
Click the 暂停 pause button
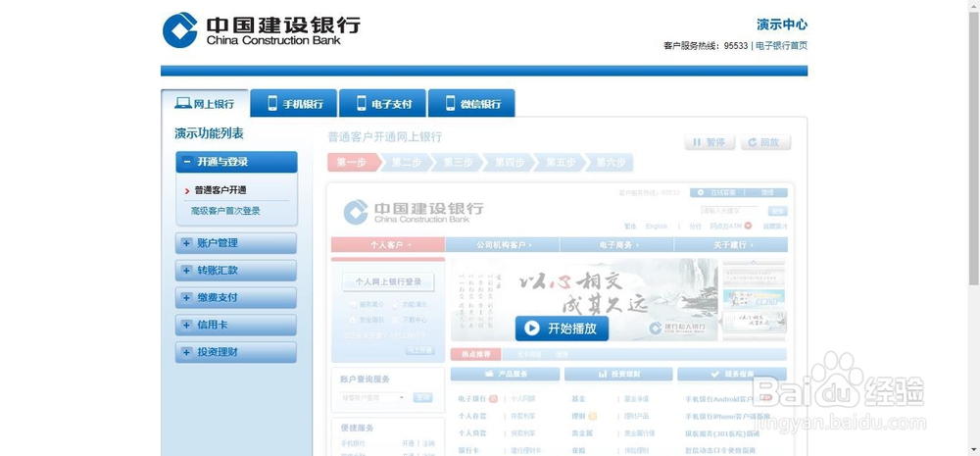[710, 142]
